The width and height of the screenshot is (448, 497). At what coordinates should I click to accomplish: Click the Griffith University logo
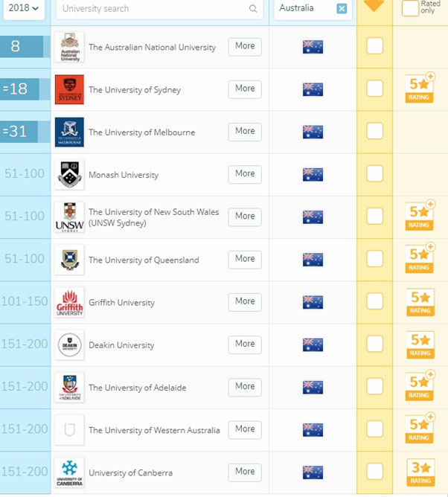[x=69, y=302]
